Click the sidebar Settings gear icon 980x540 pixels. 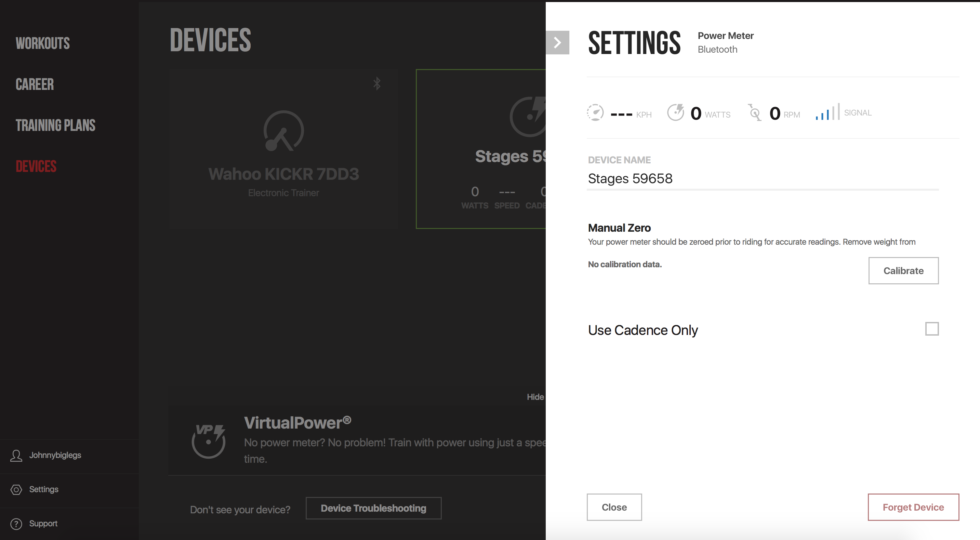click(x=16, y=489)
